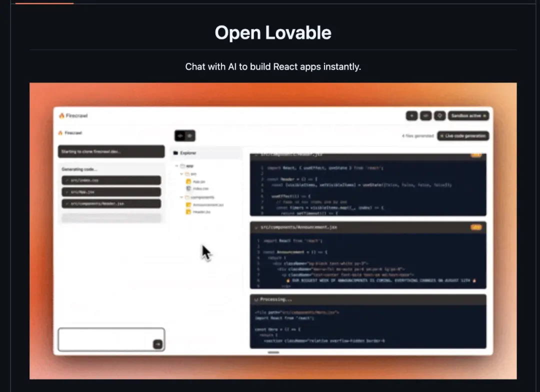Switch to the code view toggle
Image resolution: width=540 pixels, height=392 pixels.
click(180, 135)
